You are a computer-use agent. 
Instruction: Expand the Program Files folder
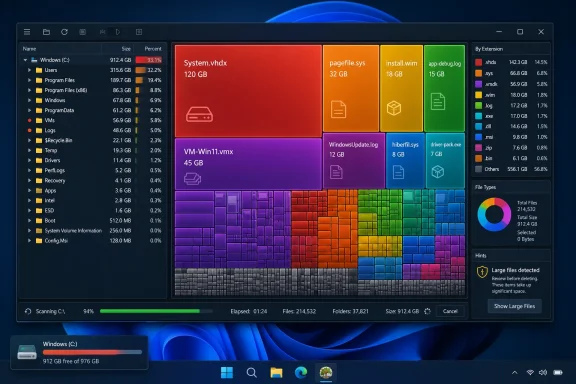(x=29, y=80)
